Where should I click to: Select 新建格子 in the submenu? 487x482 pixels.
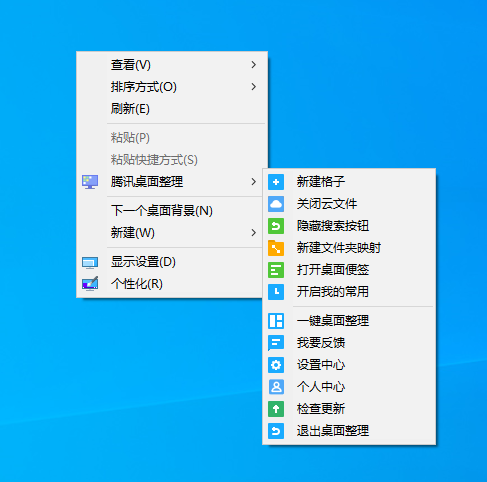(349, 182)
